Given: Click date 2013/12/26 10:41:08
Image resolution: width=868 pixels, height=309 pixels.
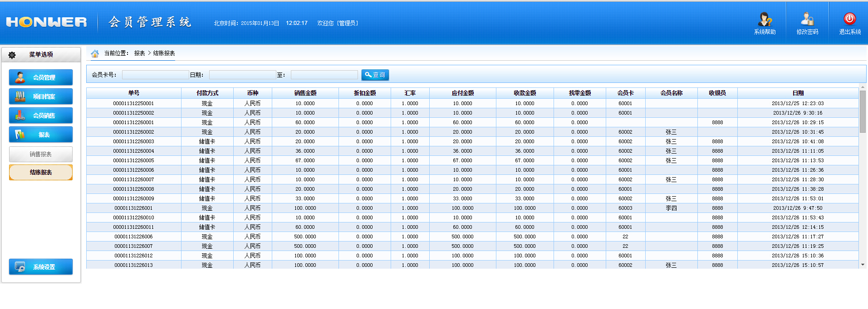Looking at the screenshot, I should click(x=798, y=141).
